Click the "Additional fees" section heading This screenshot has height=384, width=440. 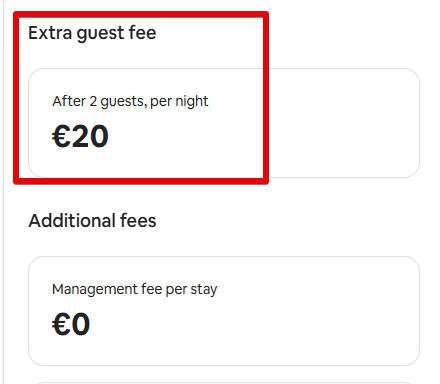[x=92, y=221]
